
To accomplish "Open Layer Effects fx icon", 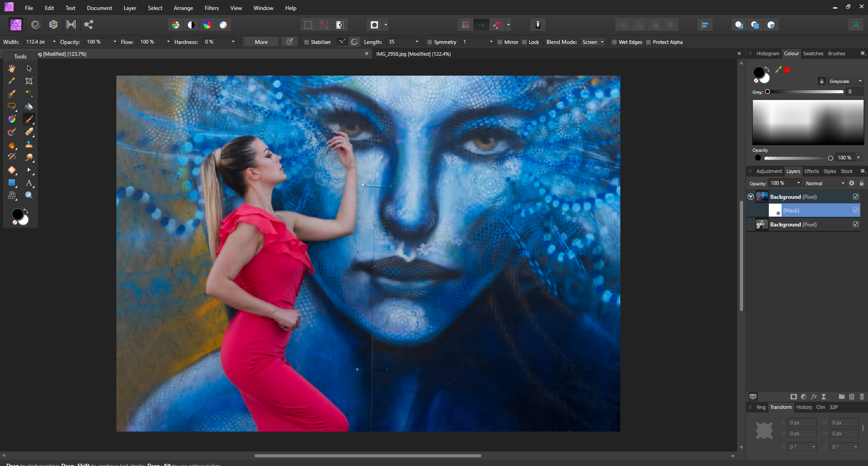I will (x=814, y=397).
